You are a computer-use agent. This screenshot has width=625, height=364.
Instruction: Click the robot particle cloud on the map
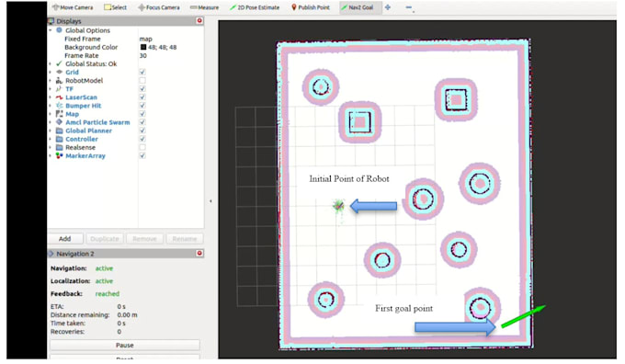[339, 206]
